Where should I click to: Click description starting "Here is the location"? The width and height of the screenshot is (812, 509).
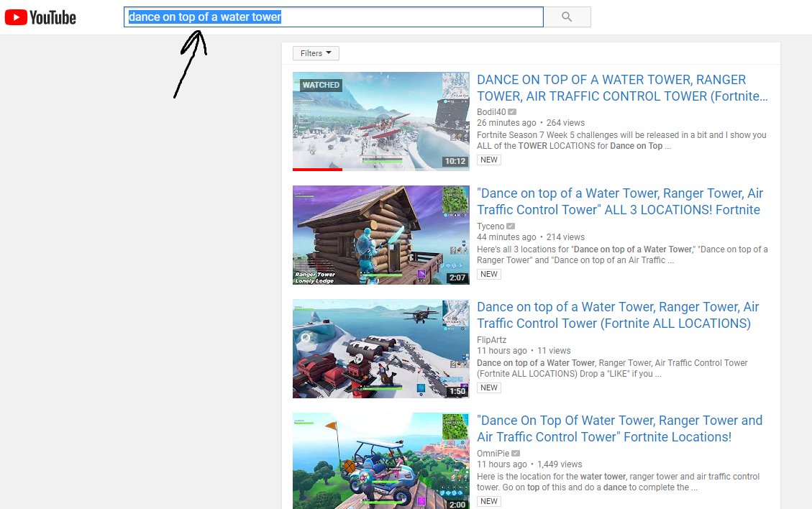click(x=619, y=482)
